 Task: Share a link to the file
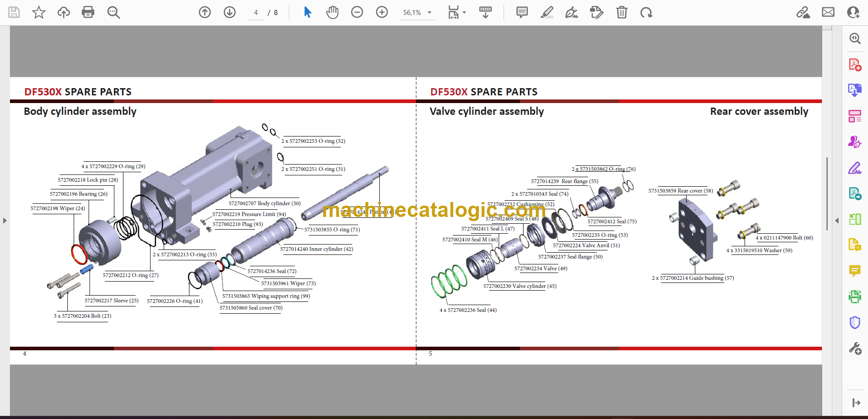(x=803, y=12)
